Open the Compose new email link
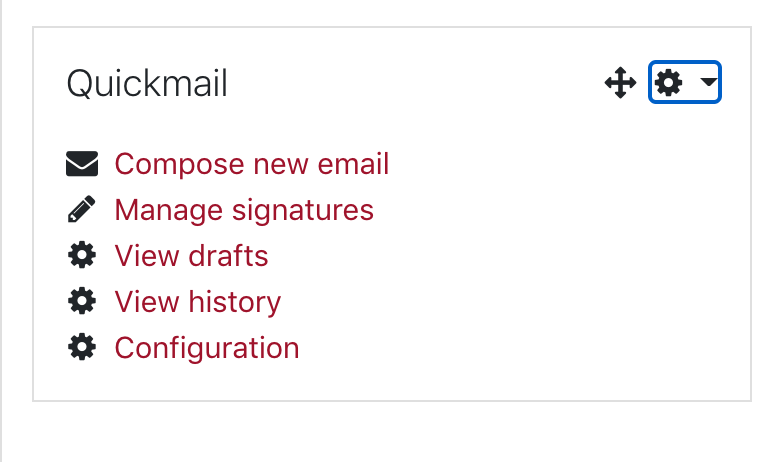 pos(251,163)
